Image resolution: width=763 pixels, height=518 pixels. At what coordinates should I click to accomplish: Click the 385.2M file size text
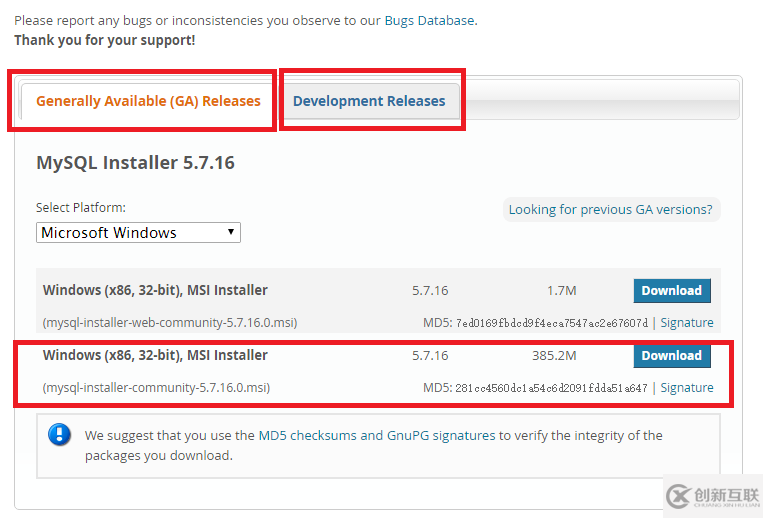[554, 356]
